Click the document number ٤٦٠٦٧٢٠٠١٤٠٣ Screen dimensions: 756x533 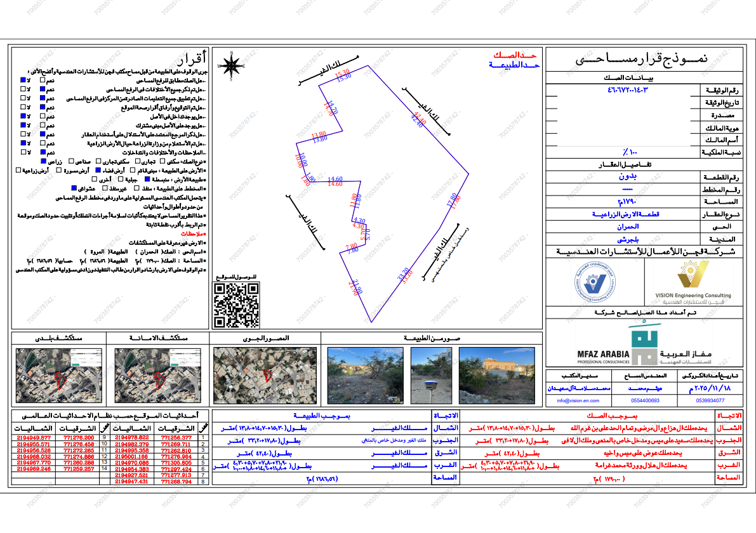pos(628,89)
